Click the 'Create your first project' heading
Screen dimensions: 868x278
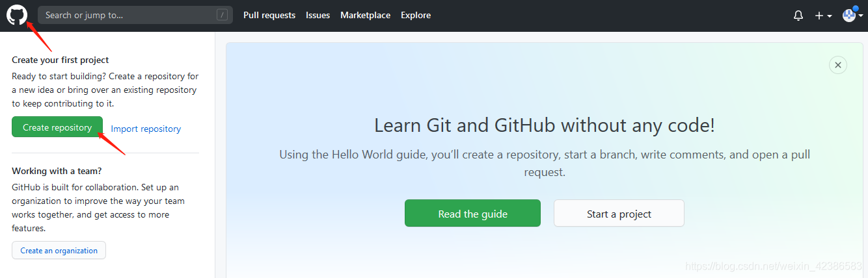pyautogui.click(x=61, y=60)
